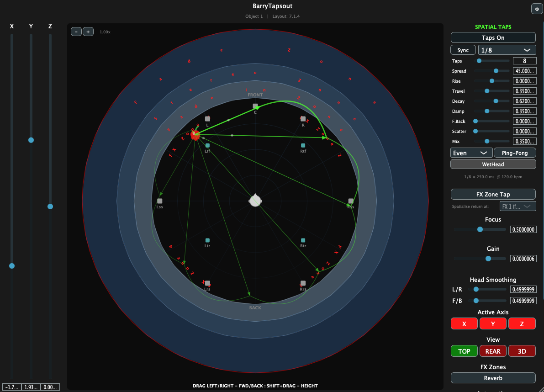Select the Rss right side speaker icon
Viewport: 544px width, 392px height.
click(351, 201)
